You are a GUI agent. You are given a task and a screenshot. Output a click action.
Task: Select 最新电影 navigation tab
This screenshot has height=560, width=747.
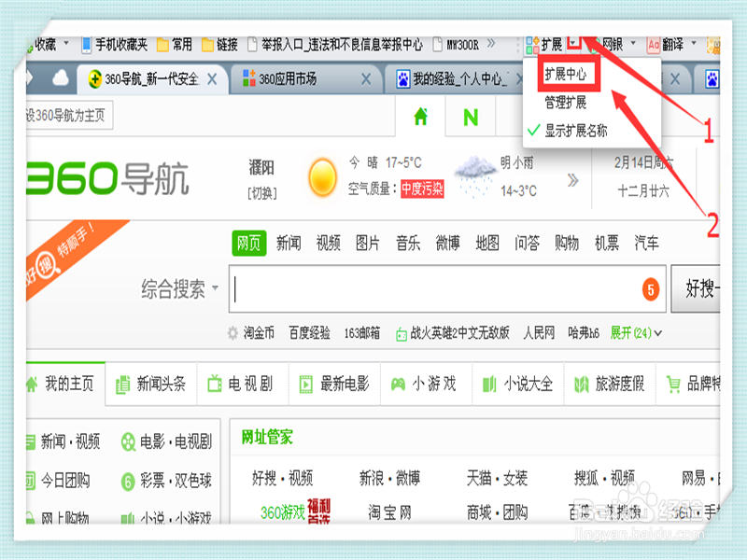click(x=334, y=384)
